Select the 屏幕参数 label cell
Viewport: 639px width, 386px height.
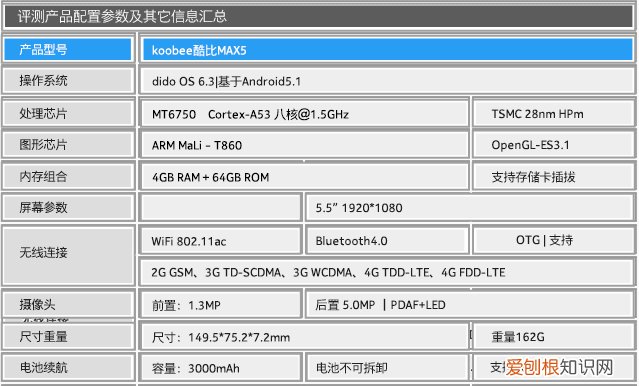tap(68, 207)
